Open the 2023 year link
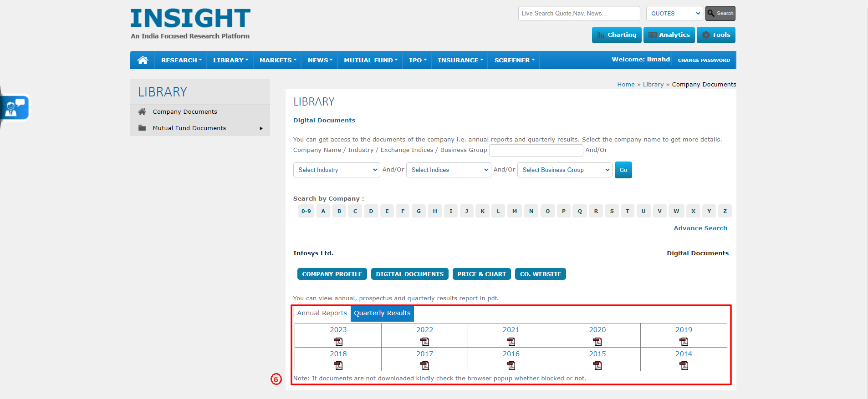The width and height of the screenshot is (868, 399). coord(338,329)
